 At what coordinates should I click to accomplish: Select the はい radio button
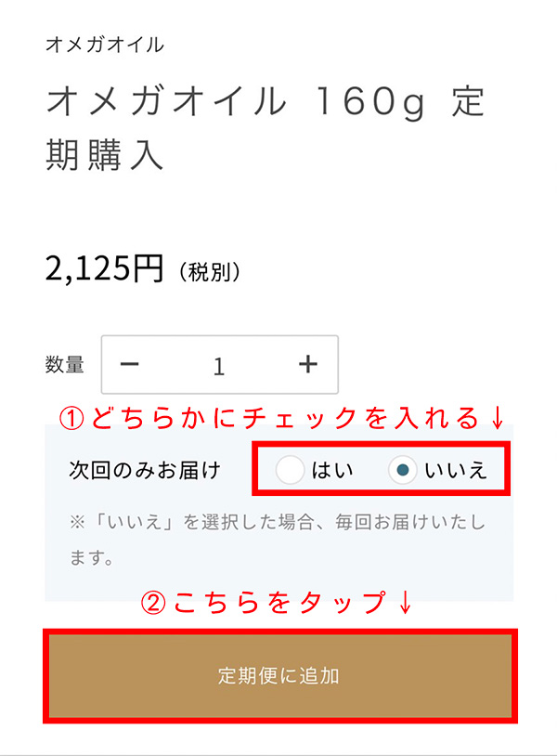(x=290, y=469)
